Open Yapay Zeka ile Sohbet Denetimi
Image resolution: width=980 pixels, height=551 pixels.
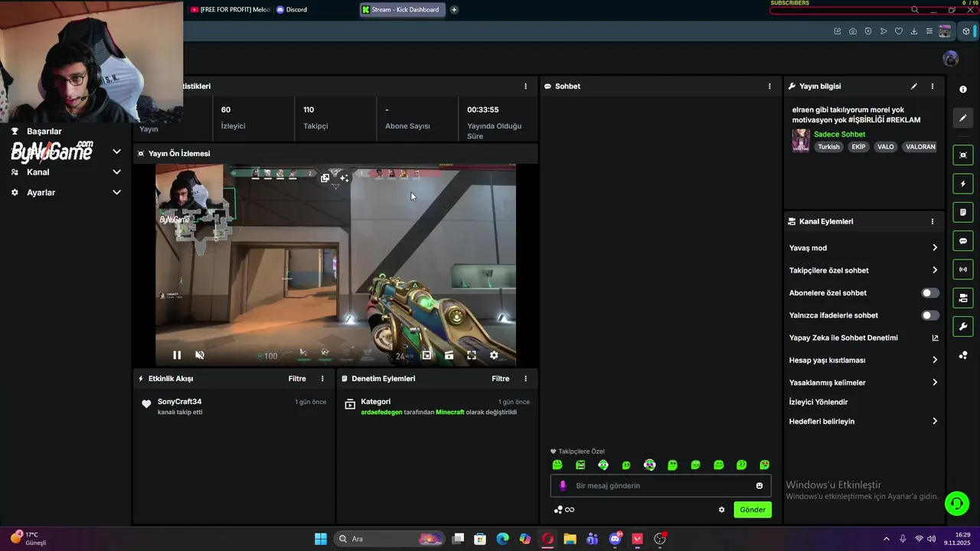coord(863,337)
